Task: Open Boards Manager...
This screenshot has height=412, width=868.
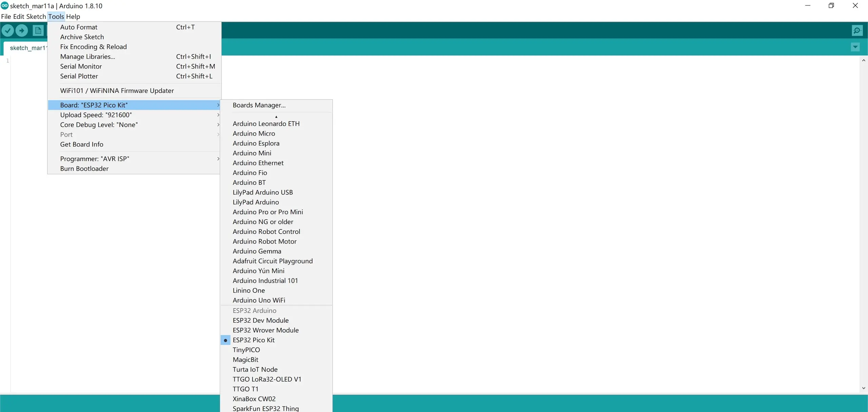Action: tap(276, 105)
